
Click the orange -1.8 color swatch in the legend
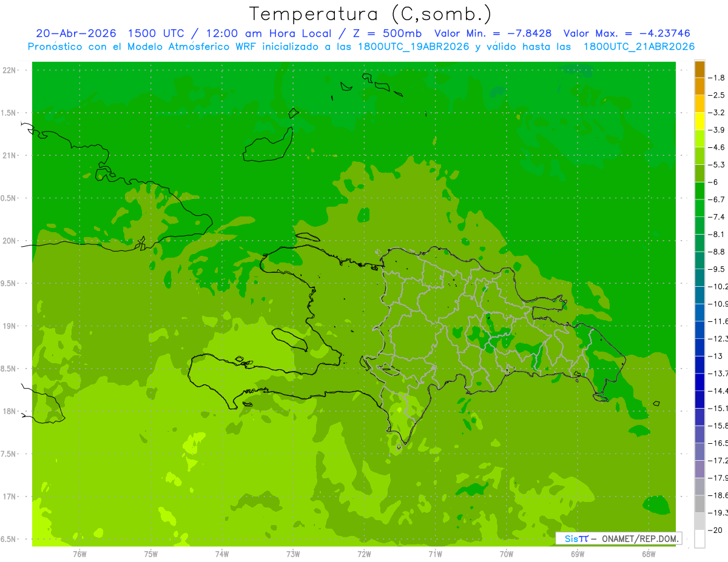699,69
